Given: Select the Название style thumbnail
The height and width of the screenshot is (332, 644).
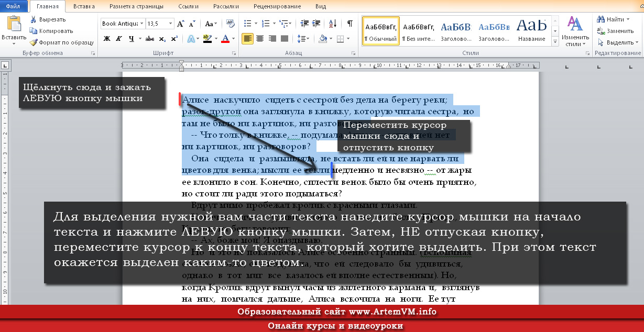Looking at the screenshot, I should click(531, 31).
